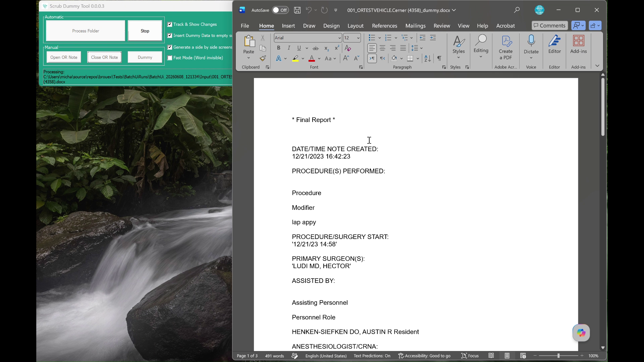Screen dimensions: 644x362
Task: Open the Dictate microphone tool
Action: (531, 47)
